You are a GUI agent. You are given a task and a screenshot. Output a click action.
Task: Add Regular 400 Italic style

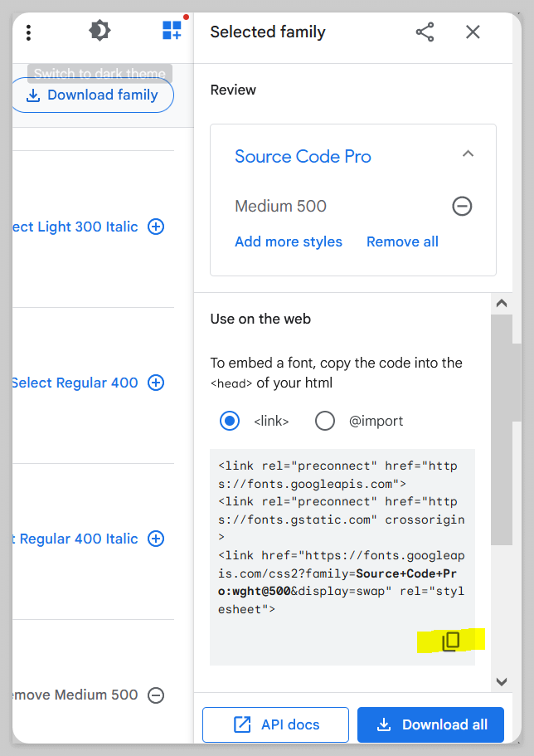tap(156, 539)
